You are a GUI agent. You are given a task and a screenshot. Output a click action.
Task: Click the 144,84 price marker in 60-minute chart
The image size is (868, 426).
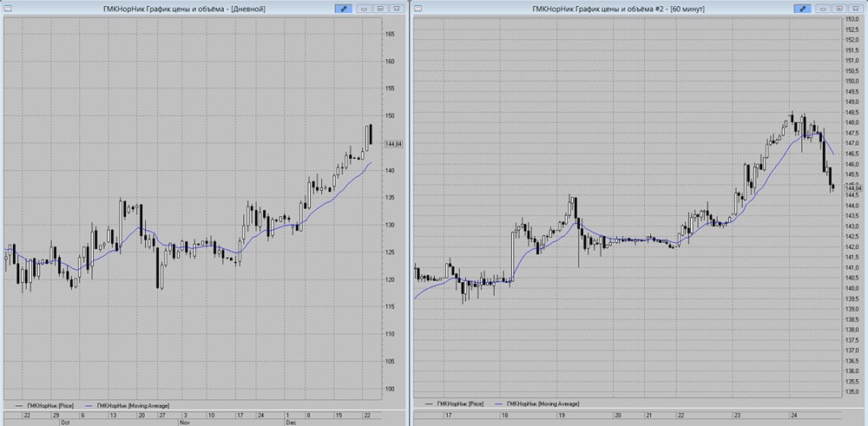[x=853, y=188]
